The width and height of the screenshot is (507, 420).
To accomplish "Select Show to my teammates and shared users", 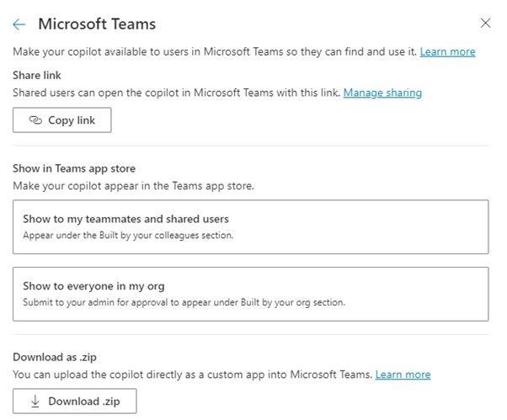I will click(x=251, y=226).
